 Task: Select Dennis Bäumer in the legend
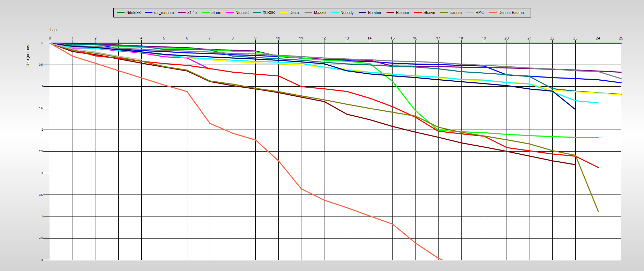pos(511,13)
